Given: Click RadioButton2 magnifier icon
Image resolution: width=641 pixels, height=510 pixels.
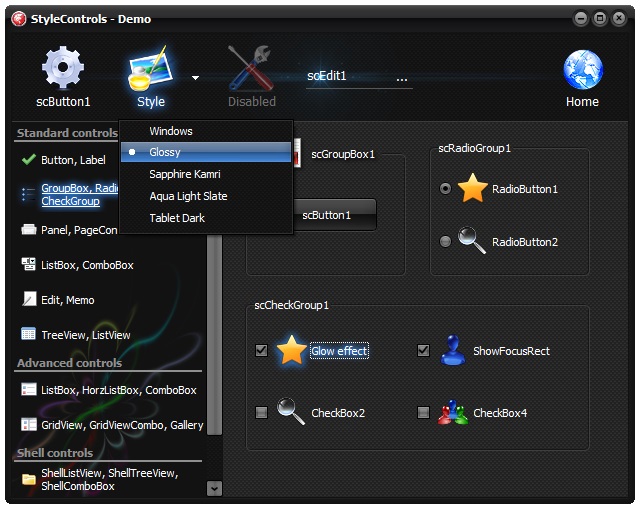Looking at the screenshot, I should pos(472,240).
